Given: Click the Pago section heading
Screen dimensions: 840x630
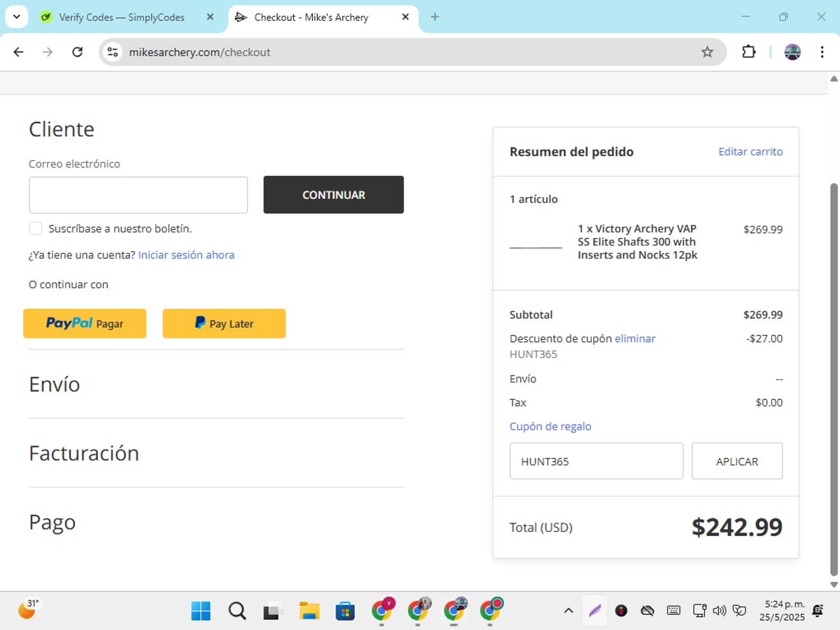Looking at the screenshot, I should click(x=52, y=522).
